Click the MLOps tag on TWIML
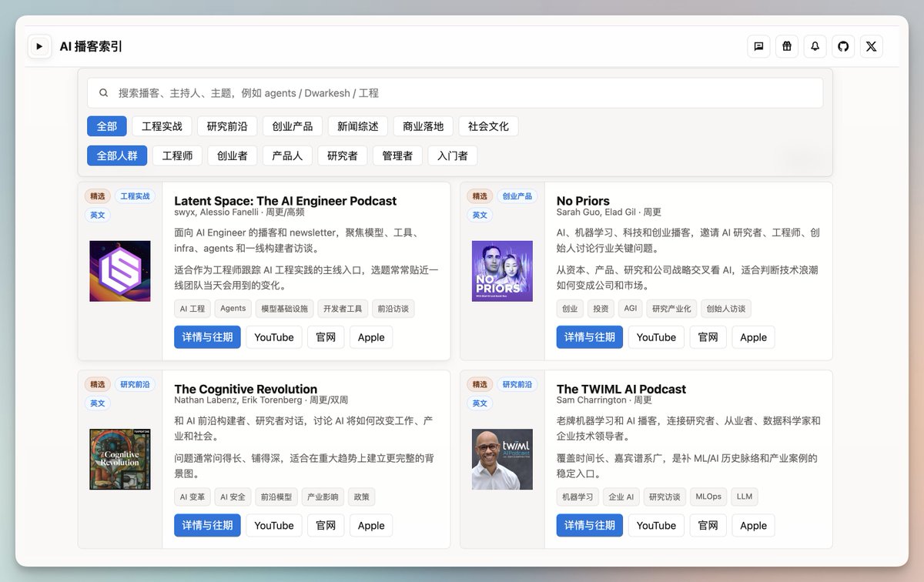Viewport: 924px width, 582px height. pyautogui.click(x=708, y=497)
